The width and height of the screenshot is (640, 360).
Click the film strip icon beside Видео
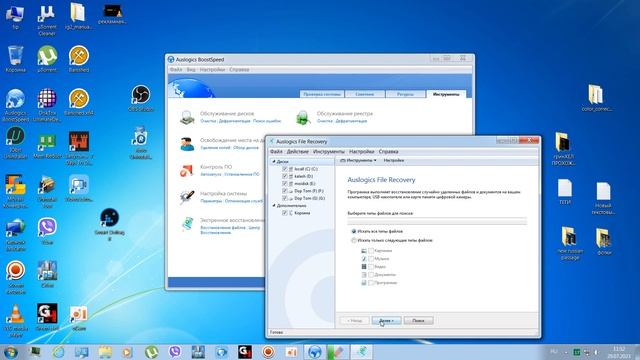click(x=364, y=267)
